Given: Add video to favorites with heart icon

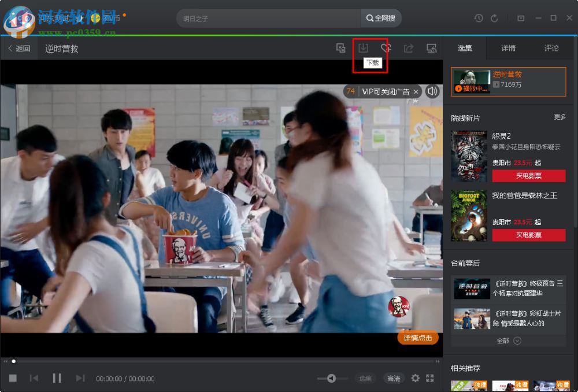Looking at the screenshot, I should pyautogui.click(x=386, y=49).
